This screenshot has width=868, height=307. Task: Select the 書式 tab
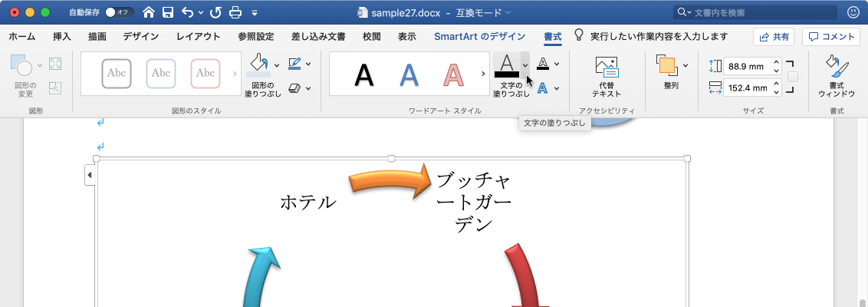point(552,37)
